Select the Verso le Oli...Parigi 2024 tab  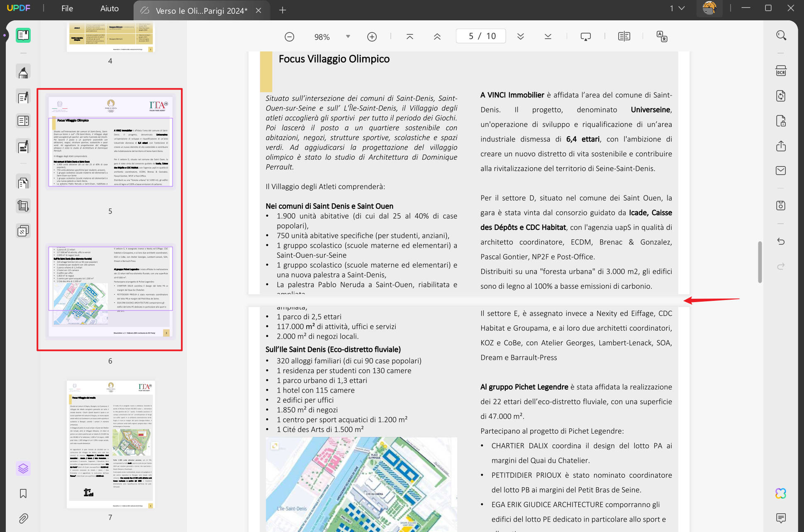pyautogui.click(x=201, y=11)
